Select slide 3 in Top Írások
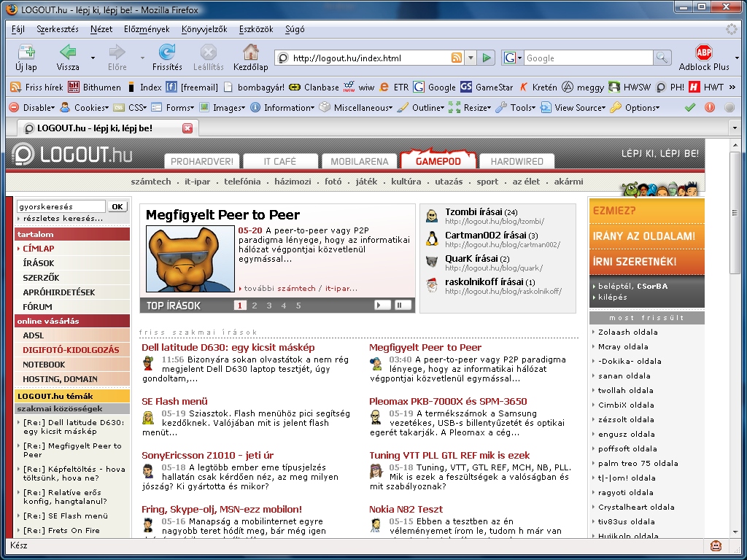The height and width of the screenshot is (560, 747). (269, 306)
